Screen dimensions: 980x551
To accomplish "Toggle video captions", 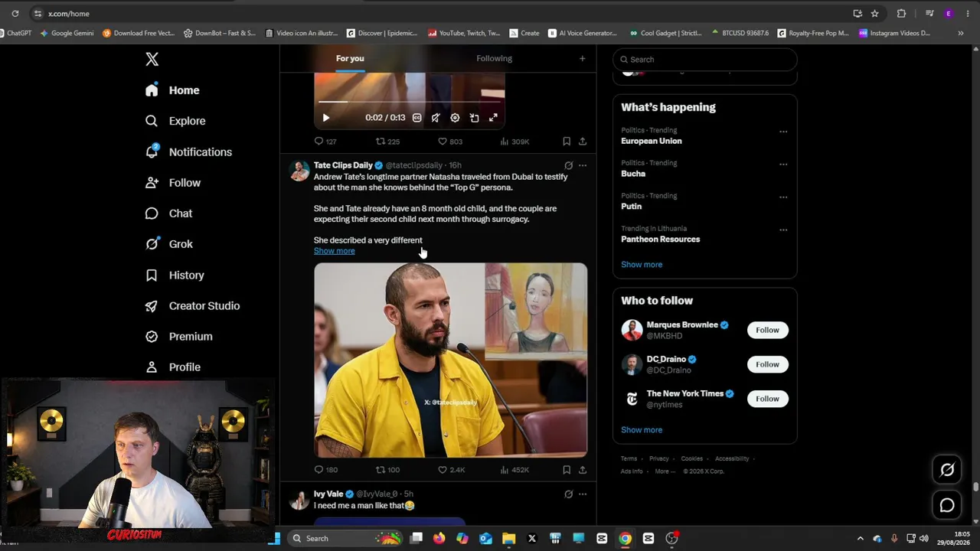I will [416, 118].
